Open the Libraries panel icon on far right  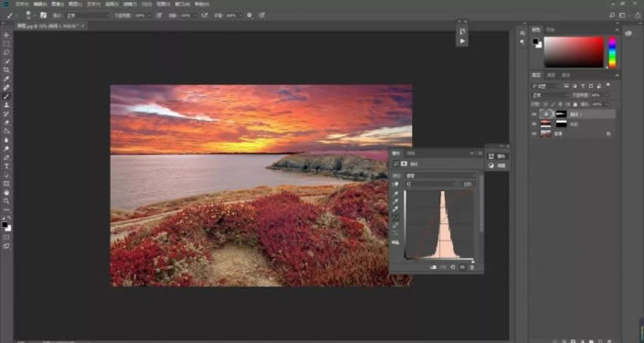(628, 33)
